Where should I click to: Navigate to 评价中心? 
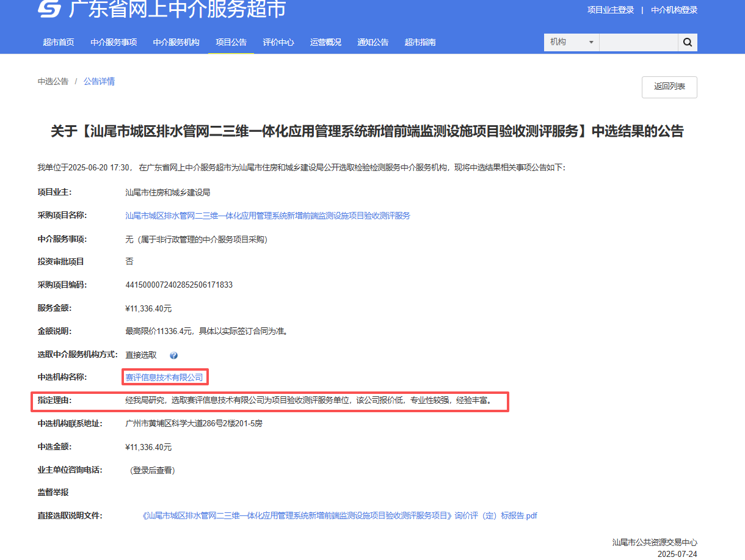278,42
